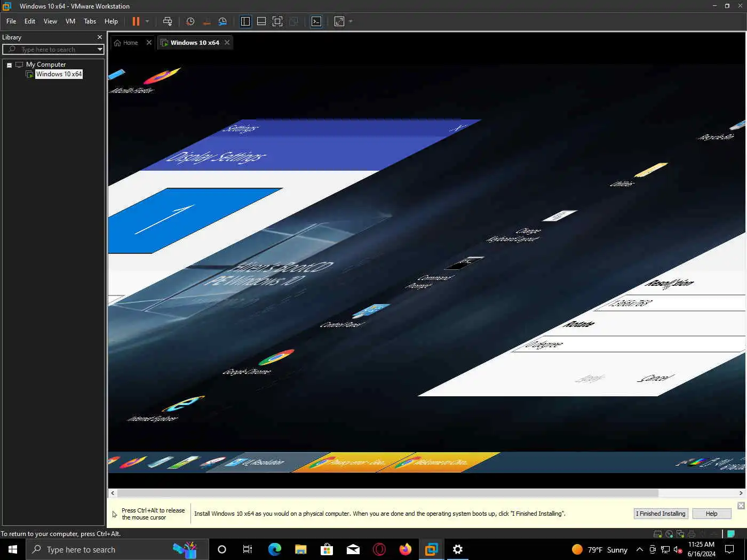The image size is (747, 560).
Task: Click the I Finished Installing button
Action: pyautogui.click(x=661, y=514)
